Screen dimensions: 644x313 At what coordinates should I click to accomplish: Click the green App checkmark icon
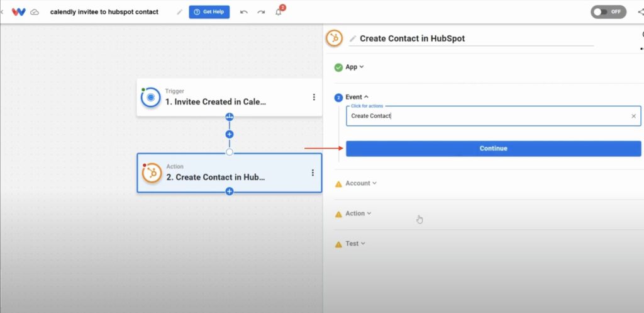[338, 67]
